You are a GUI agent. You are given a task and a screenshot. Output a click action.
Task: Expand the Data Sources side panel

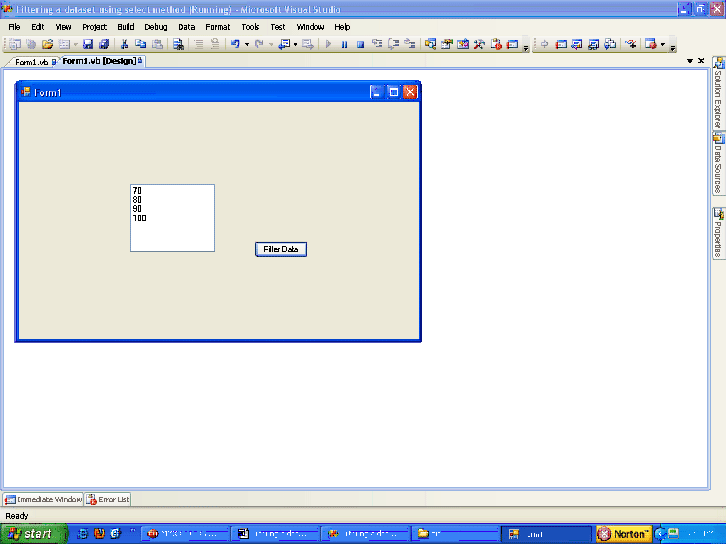point(718,163)
